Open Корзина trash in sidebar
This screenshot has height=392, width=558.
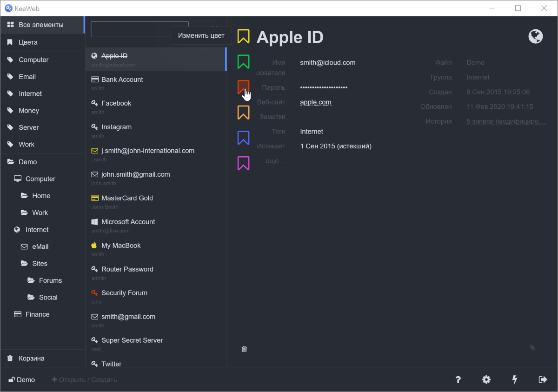pyautogui.click(x=42, y=359)
